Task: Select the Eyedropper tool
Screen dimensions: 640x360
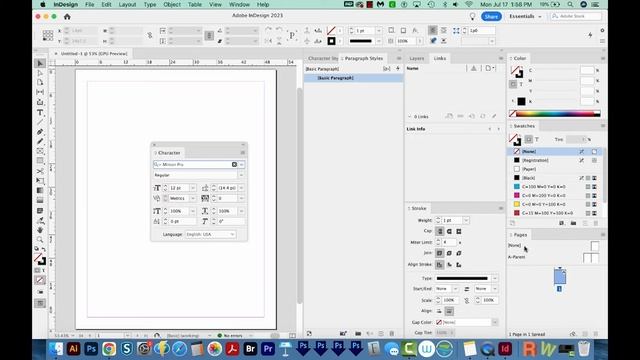Action: click(40, 220)
